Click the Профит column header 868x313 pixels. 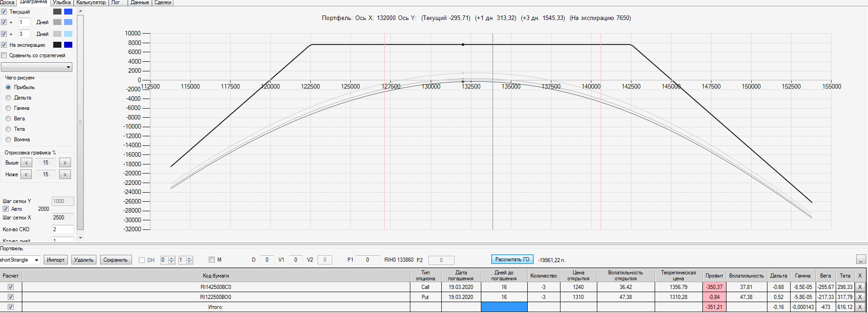[x=714, y=276]
